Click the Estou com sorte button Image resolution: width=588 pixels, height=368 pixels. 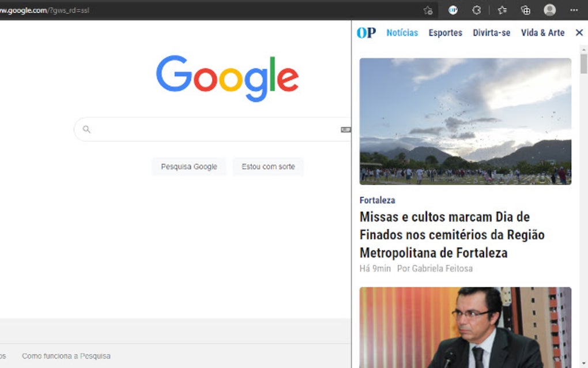pyautogui.click(x=268, y=167)
